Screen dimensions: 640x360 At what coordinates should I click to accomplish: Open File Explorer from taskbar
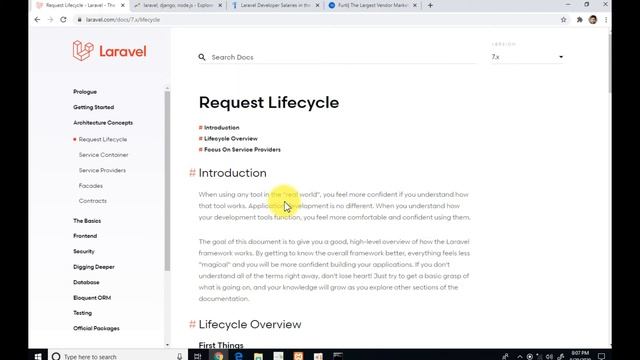point(258,356)
